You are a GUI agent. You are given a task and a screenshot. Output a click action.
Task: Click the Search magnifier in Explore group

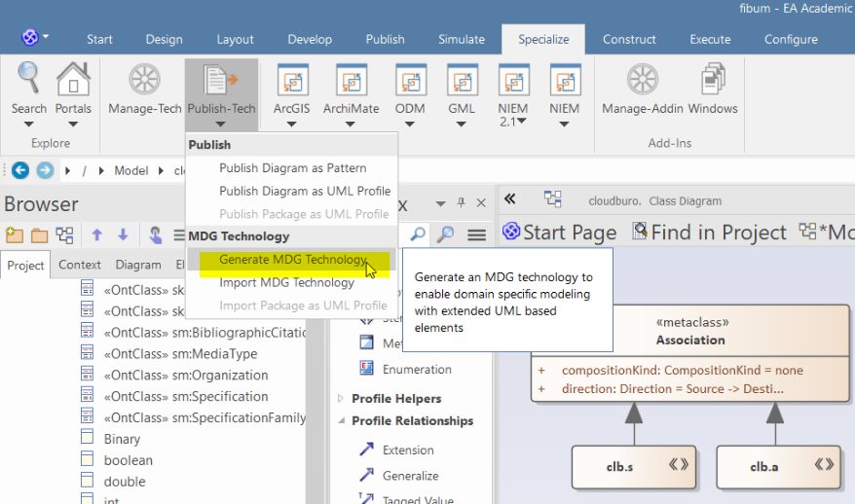28,78
